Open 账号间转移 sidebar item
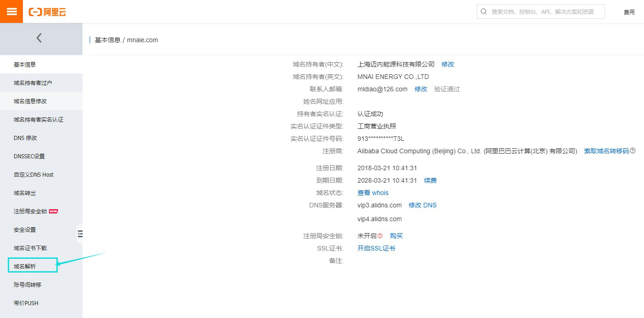 coord(41,285)
